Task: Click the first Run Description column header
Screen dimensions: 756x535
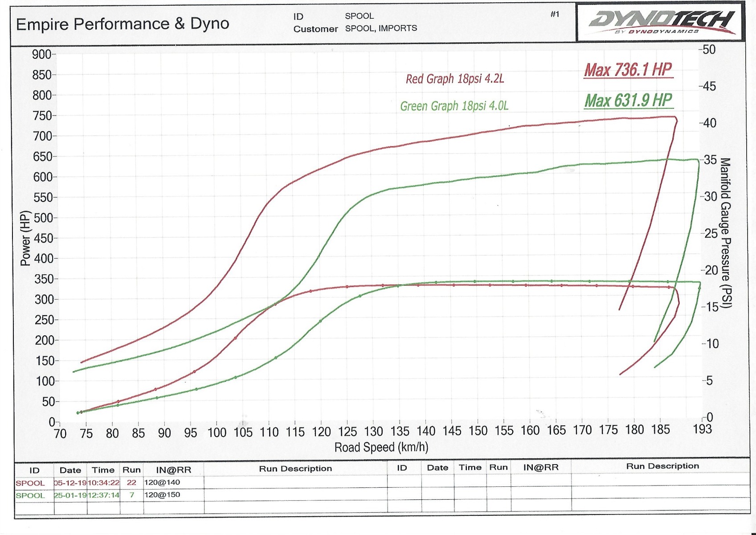Action: pos(295,469)
